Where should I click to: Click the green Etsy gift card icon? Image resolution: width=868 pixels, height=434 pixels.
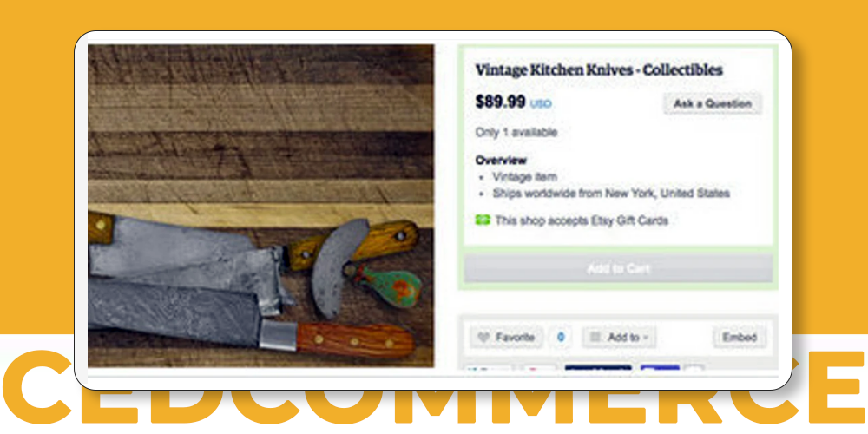point(483,220)
